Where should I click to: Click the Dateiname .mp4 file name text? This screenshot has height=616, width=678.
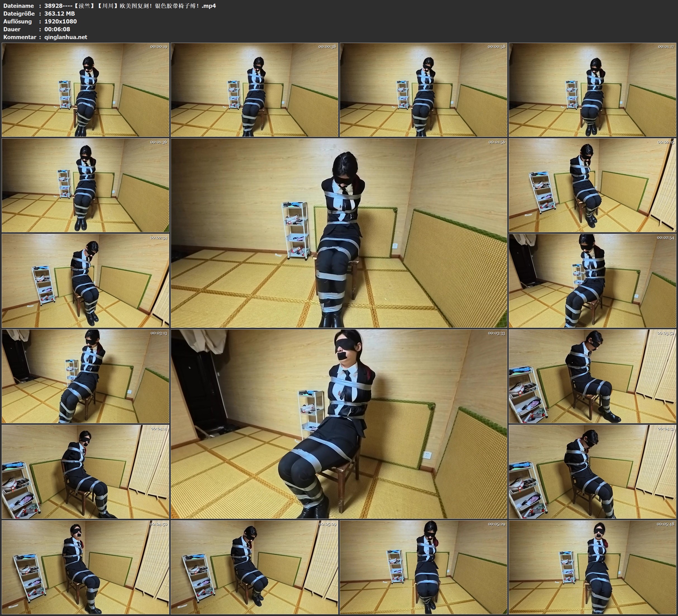click(x=130, y=6)
